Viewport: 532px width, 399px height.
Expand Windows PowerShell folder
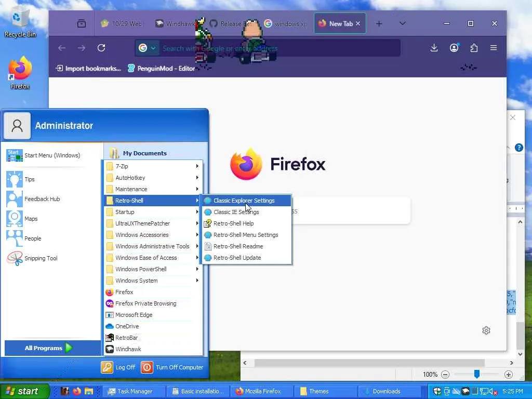pos(153,269)
